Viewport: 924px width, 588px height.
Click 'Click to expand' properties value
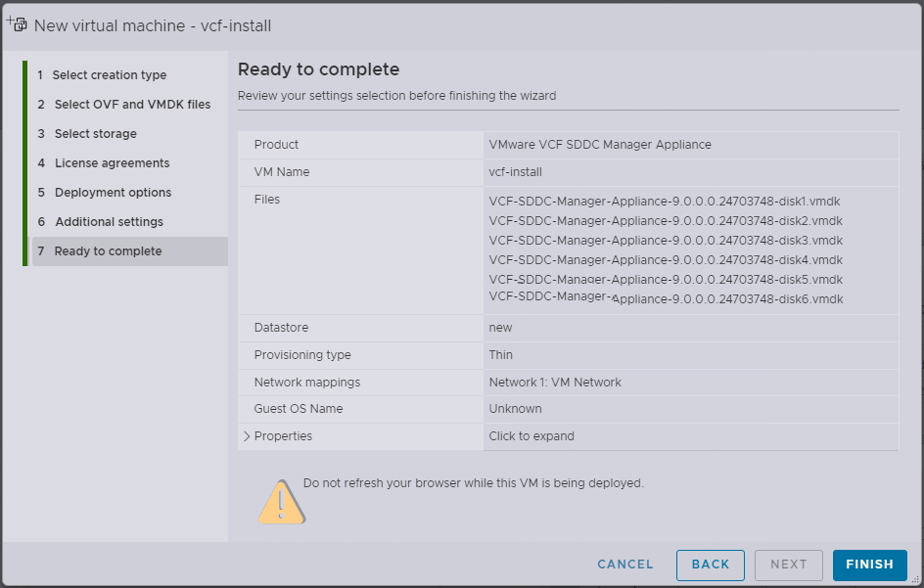pyautogui.click(x=531, y=436)
